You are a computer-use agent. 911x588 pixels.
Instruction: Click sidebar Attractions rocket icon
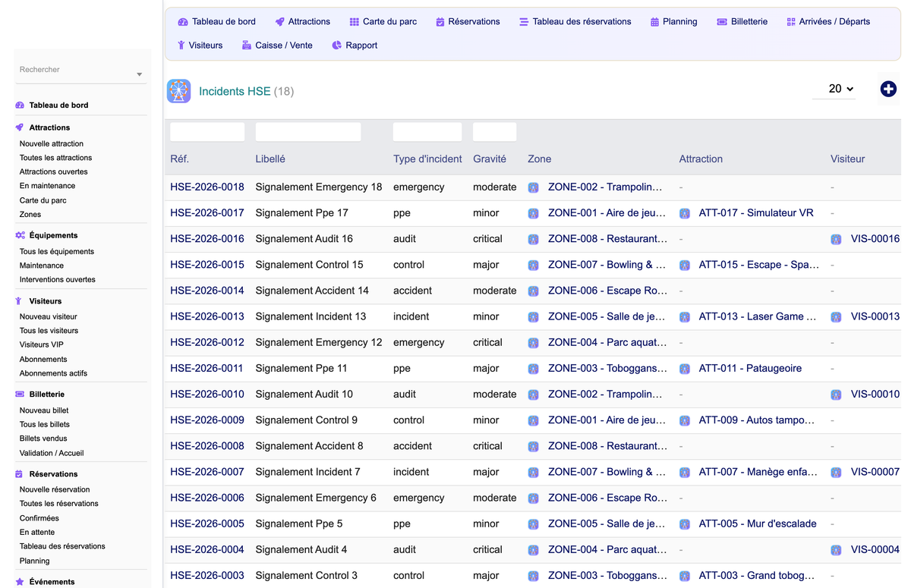[x=20, y=127]
